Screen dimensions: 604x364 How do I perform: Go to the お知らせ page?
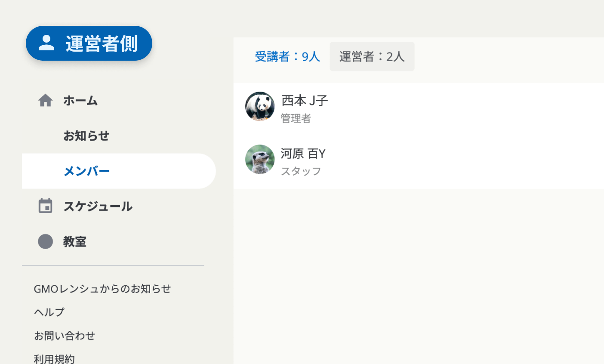click(86, 136)
